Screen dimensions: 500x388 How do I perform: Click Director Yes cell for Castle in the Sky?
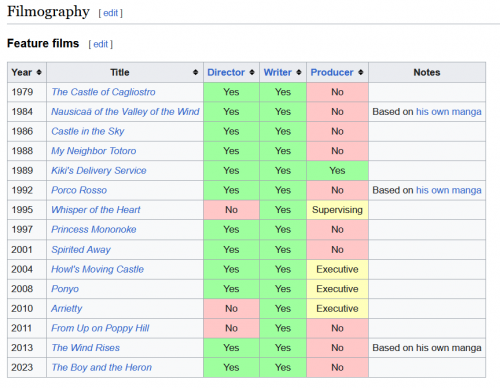231,131
